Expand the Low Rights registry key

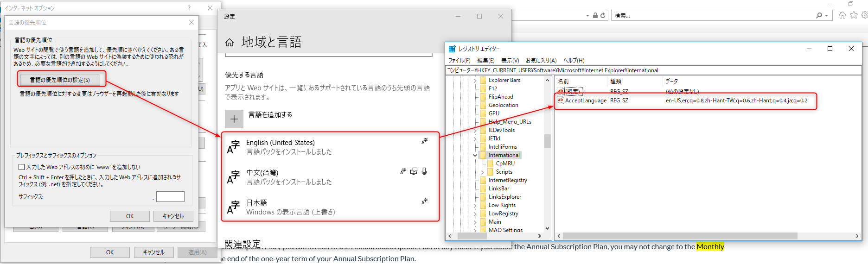coord(475,205)
